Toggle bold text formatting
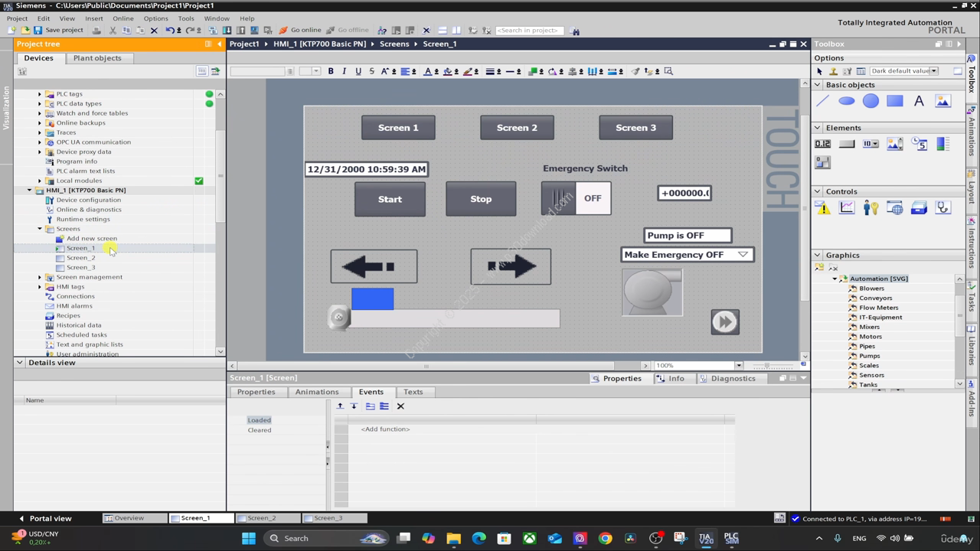980x551 pixels. [331, 71]
